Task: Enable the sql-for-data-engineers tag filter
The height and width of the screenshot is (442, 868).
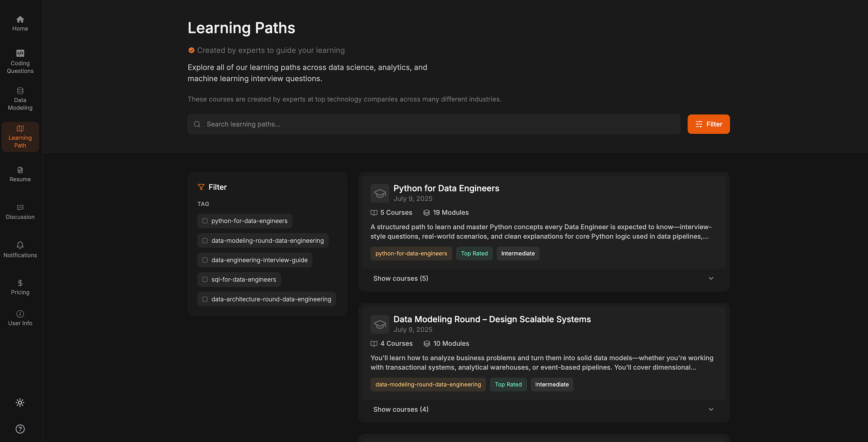Action: click(205, 280)
